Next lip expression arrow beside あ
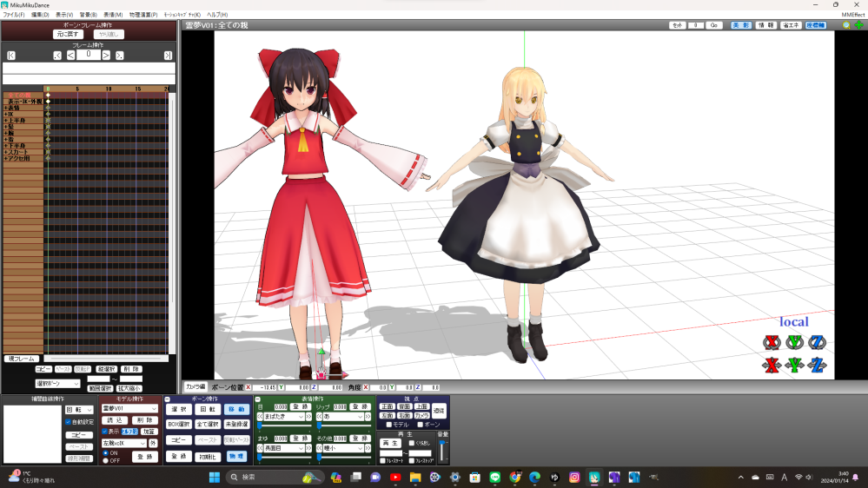Screen dimensions: 868x488 [x=368, y=417]
